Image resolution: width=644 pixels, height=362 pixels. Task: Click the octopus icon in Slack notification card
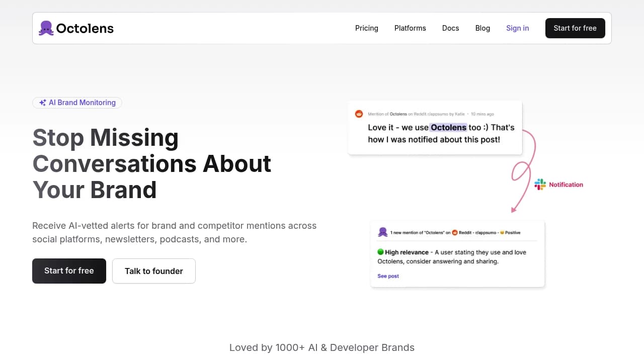(x=383, y=232)
